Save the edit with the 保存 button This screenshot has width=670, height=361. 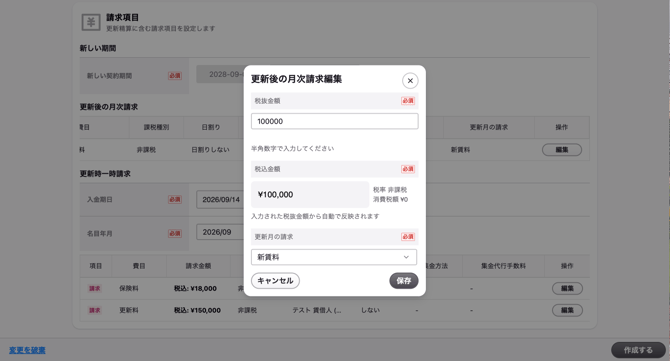[x=403, y=281]
